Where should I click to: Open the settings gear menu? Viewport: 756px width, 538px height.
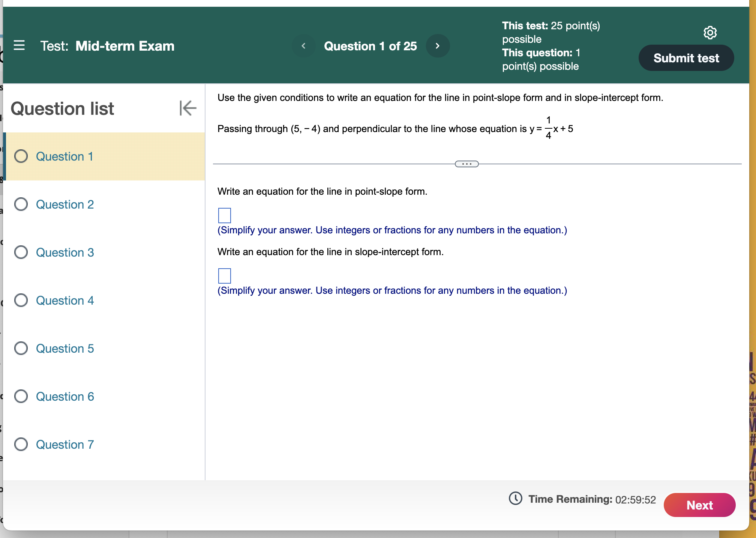[710, 33]
